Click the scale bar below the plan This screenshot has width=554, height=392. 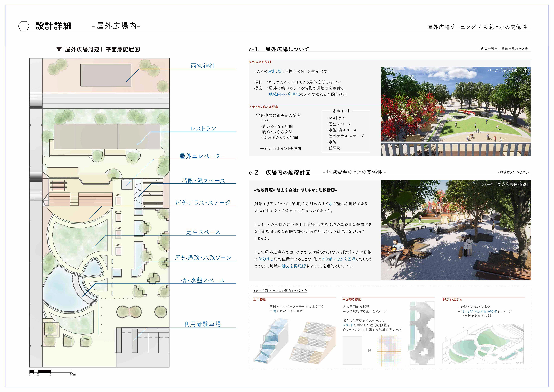point(51,371)
